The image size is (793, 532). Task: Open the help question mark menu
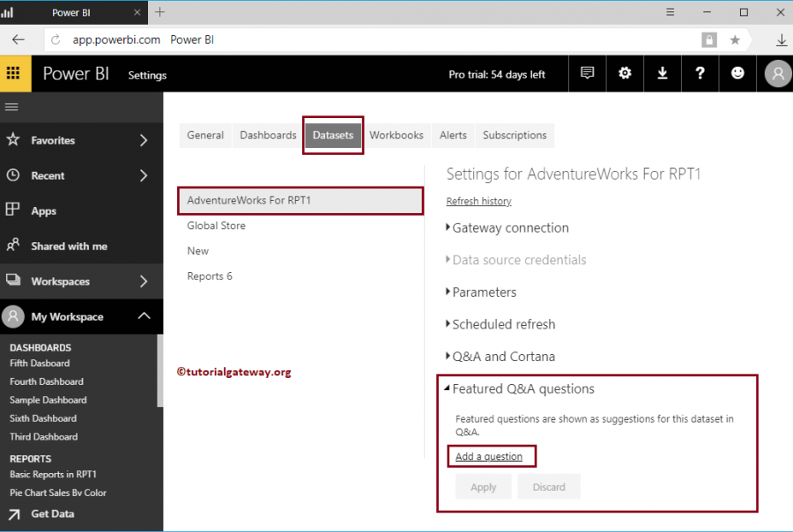tap(700, 73)
